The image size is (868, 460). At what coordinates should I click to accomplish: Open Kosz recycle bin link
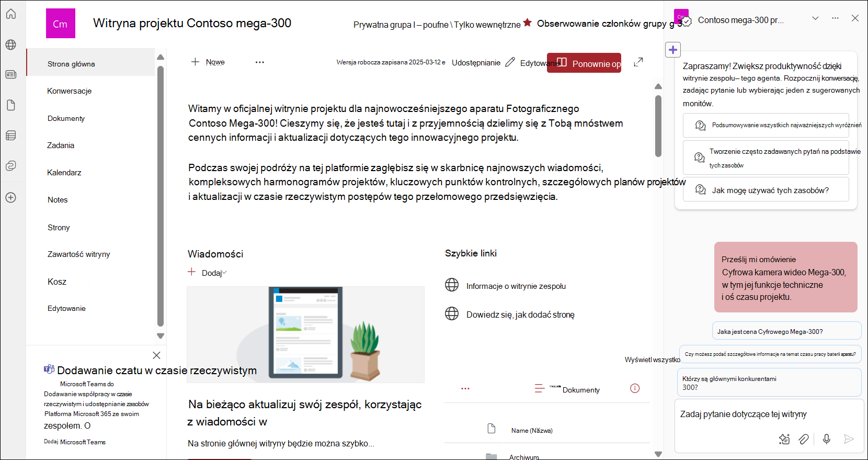(x=57, y=282)
